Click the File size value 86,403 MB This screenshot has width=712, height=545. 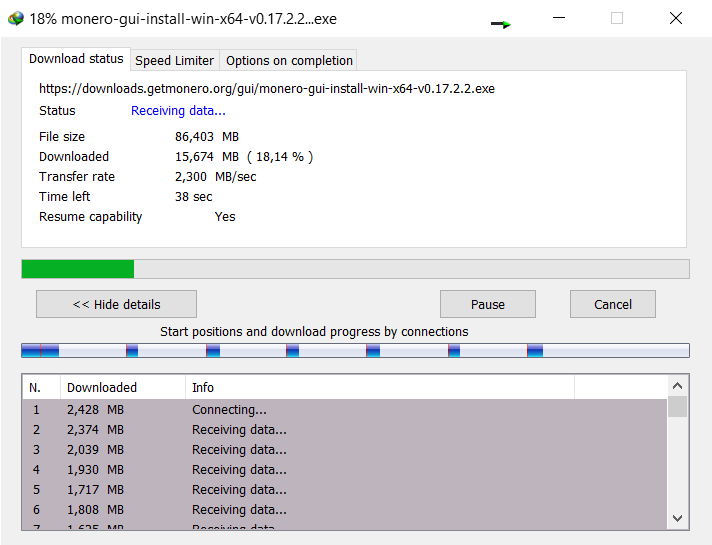[x=207, y=137]
